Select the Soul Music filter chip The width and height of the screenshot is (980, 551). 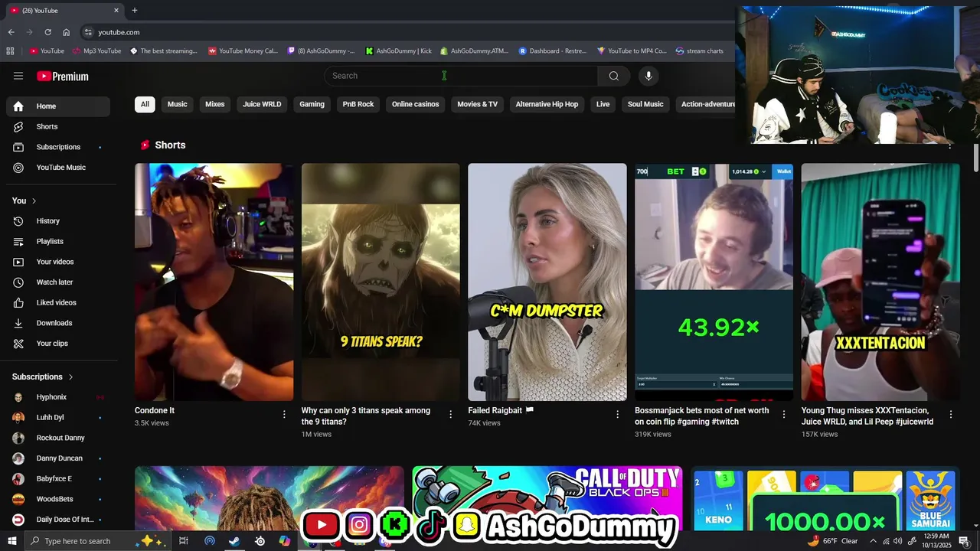point(645,104)
